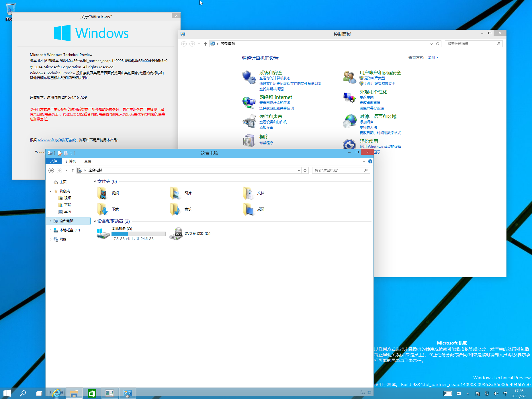Click the taskbar search magnifier icon
532x399 pixels.
(x=23, y=393)
